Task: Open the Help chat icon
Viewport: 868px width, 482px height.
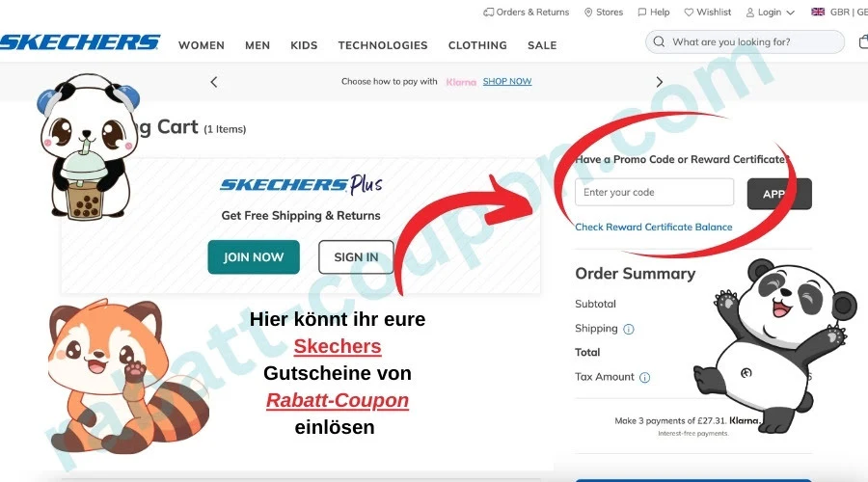Action: [x=641, y=13]
